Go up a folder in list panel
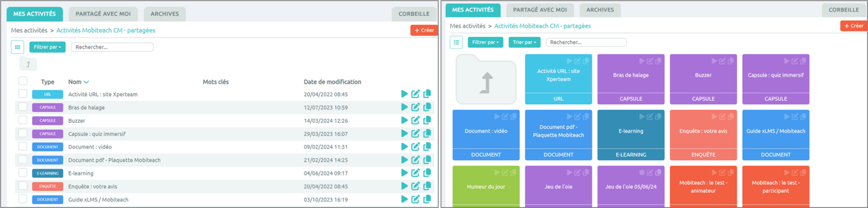 28,65
